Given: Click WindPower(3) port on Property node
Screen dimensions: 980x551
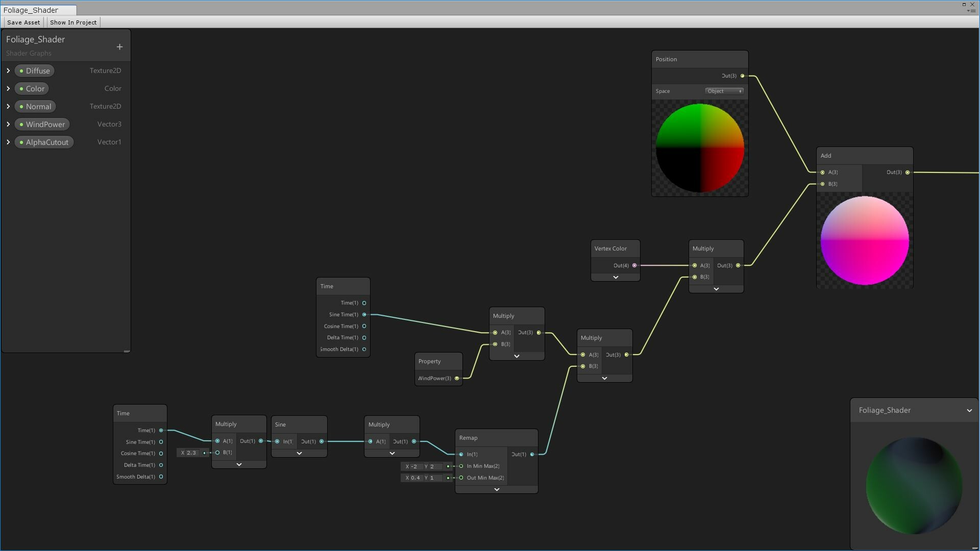Looking at the screenshot, I should tap(457, 379).
